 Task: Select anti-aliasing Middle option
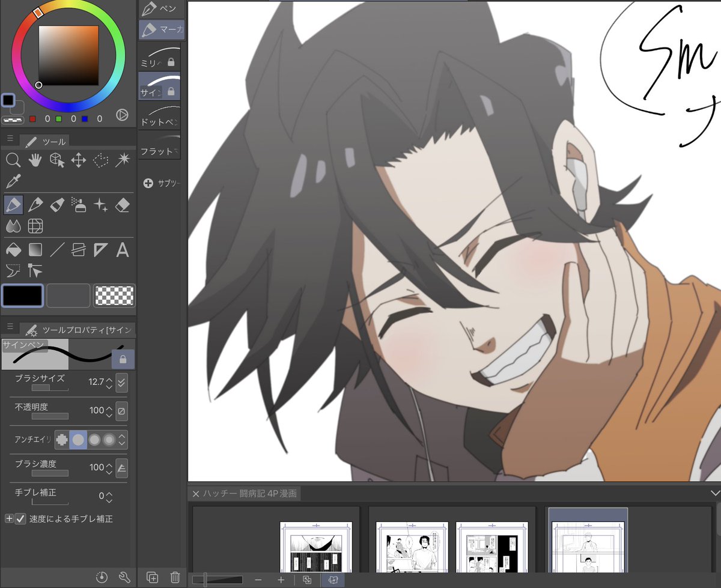click(94, 440)
